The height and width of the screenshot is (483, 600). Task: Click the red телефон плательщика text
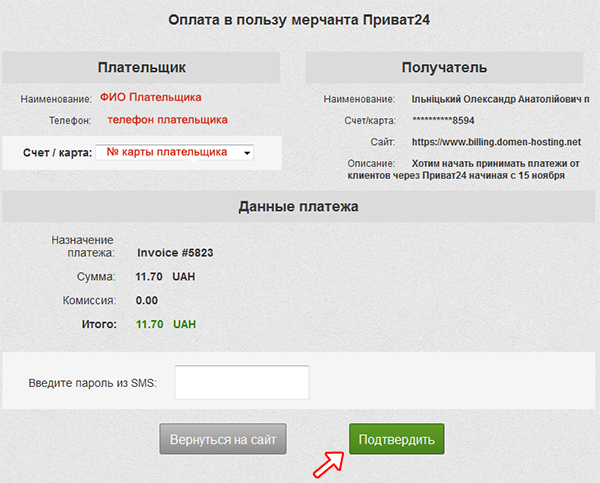(x=168, y=120)
